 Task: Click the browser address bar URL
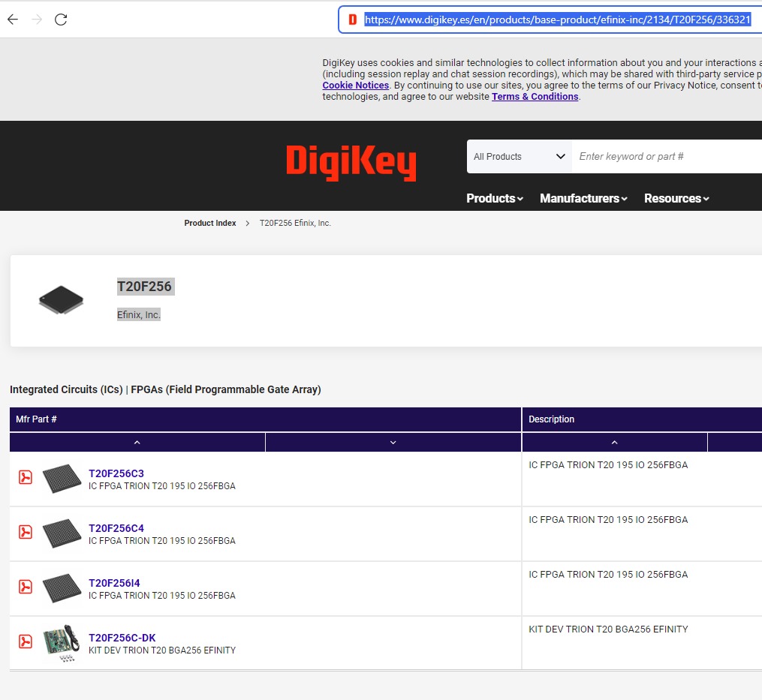pyautogui.click(x=557, y=20)
